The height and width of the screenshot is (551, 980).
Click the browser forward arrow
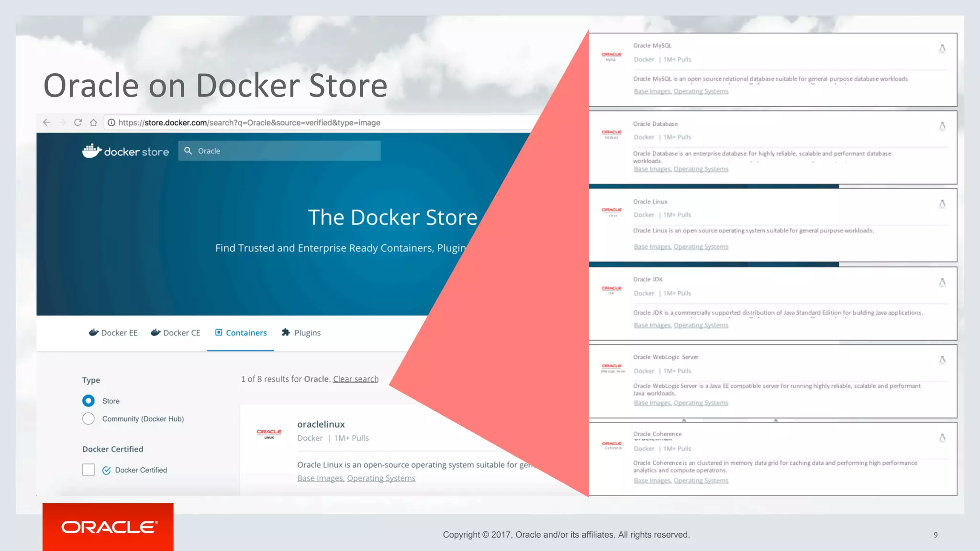click(x=62, y=122)
